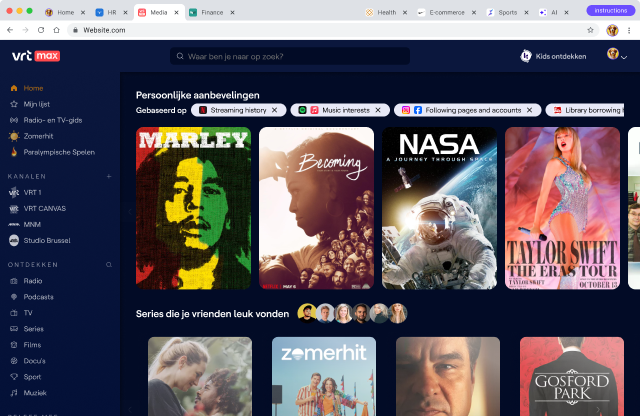This screenshot has width=640, height=416.
Task: Switch to the E-commerce browser tab
Action: [x=442, y=13]
